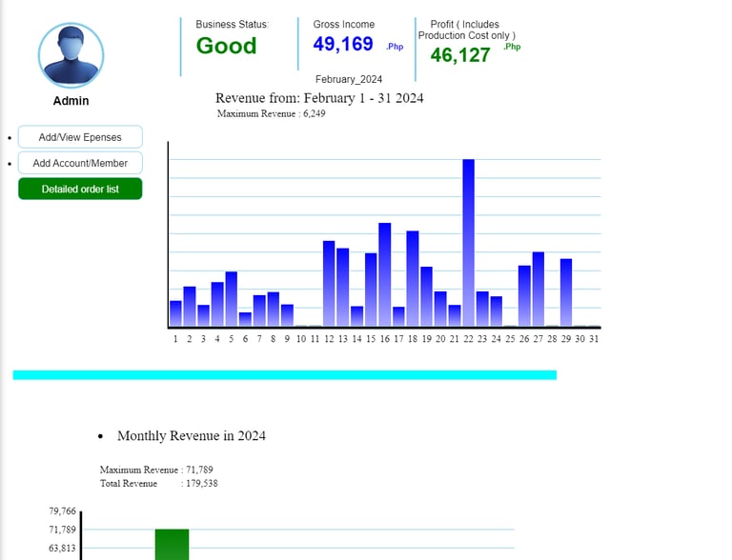Click Monthly Revenue in 2024 heading
Viewport: 732px width, 560px height.
tap(192, 436)
